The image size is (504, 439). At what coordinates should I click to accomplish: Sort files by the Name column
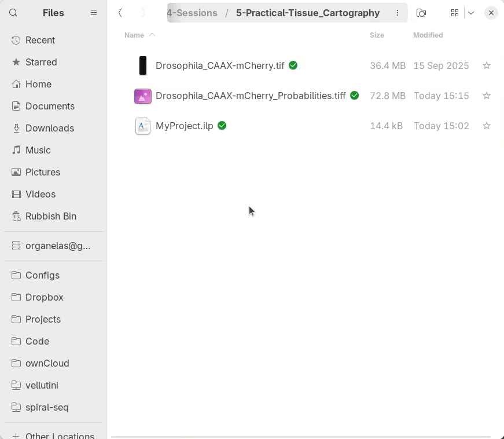[134, 35]
